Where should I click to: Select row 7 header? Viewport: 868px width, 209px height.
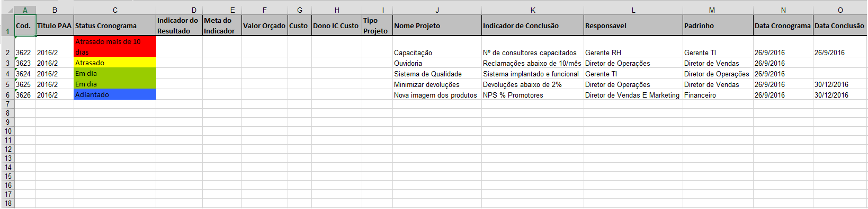pyautogui.click(x=7, y=104)
